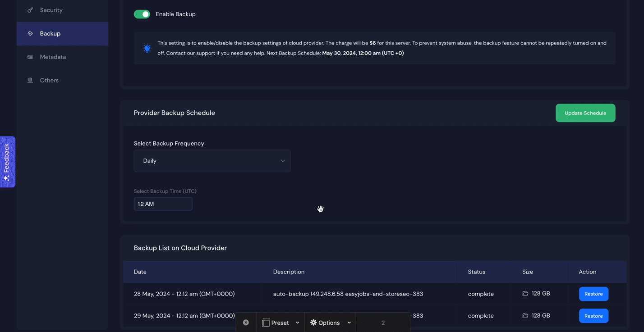This screenshot has height=332, width=644.
Task: Expand the Options dropdown arrow
Action: click(x=349, y=323)
